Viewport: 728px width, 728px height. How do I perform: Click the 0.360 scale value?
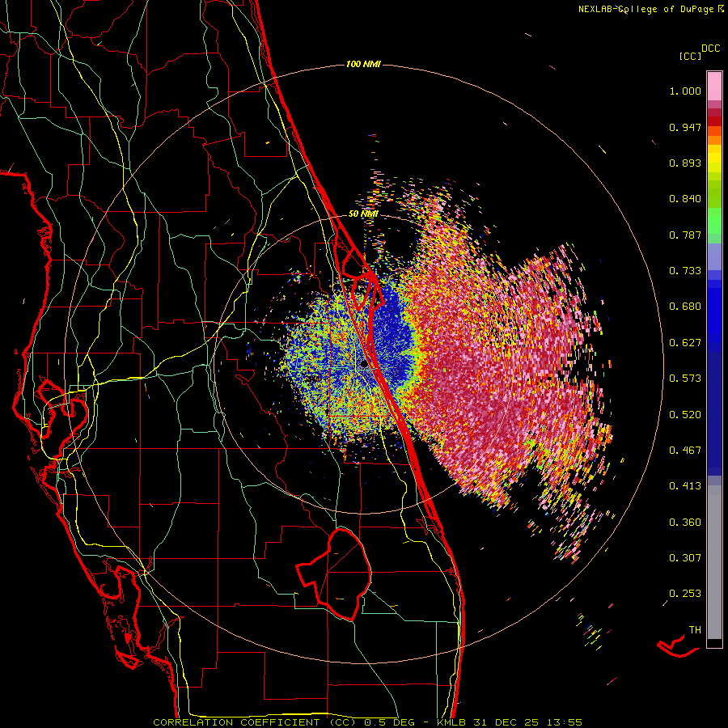(x=685, y=523)
